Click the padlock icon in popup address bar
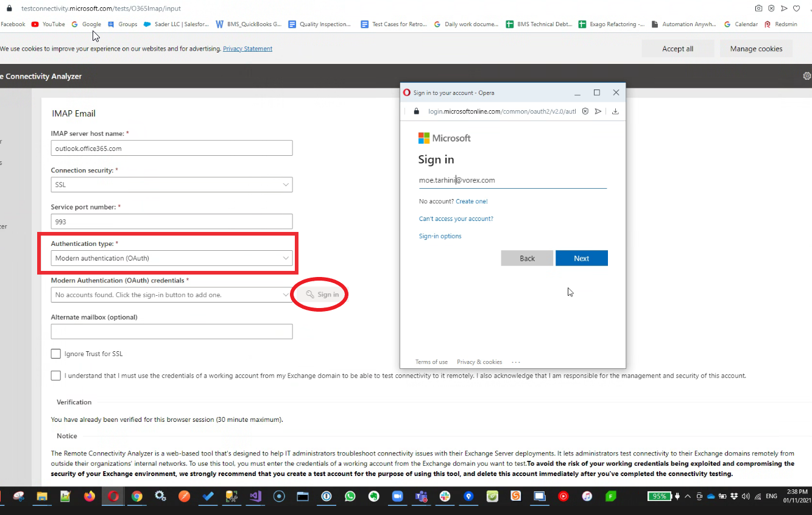812x515 pixels. pos(417,111)
